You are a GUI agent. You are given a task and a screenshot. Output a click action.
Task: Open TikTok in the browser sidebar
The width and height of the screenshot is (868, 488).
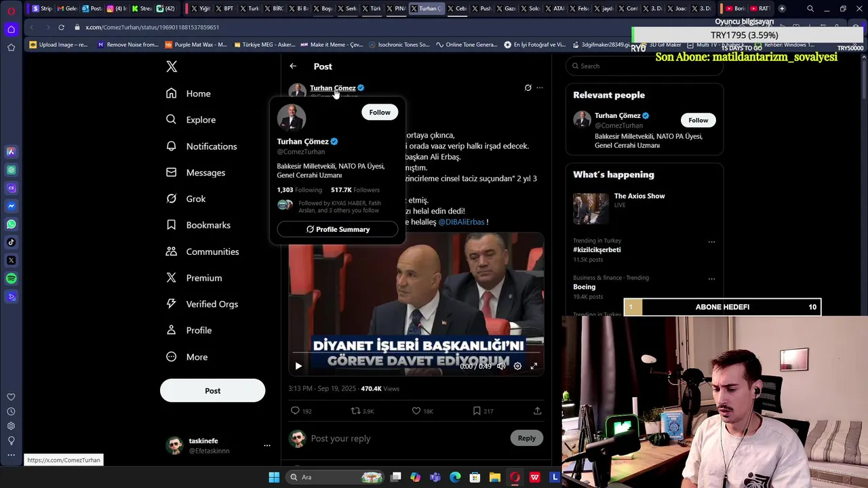(11, 242)
